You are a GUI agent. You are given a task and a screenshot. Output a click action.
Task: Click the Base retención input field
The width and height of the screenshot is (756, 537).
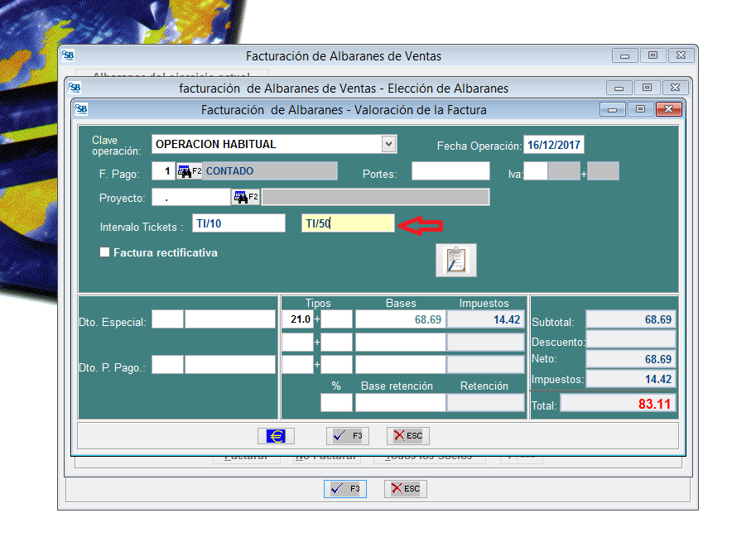click(x=400, y=402)
